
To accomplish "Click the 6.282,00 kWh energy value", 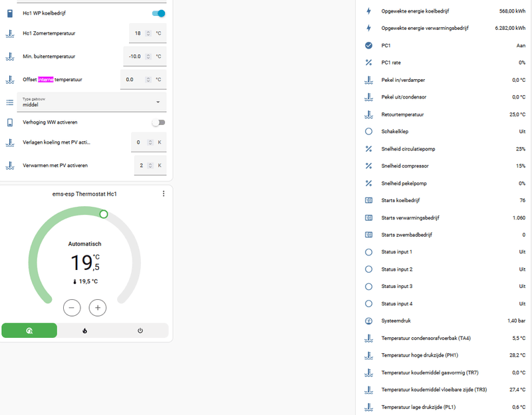I will pos(510,28).
